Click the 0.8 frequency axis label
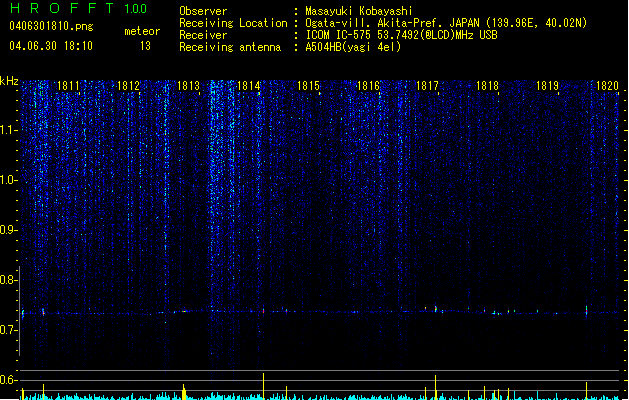This screenshot has width=629, height=400. coord(8,280)
